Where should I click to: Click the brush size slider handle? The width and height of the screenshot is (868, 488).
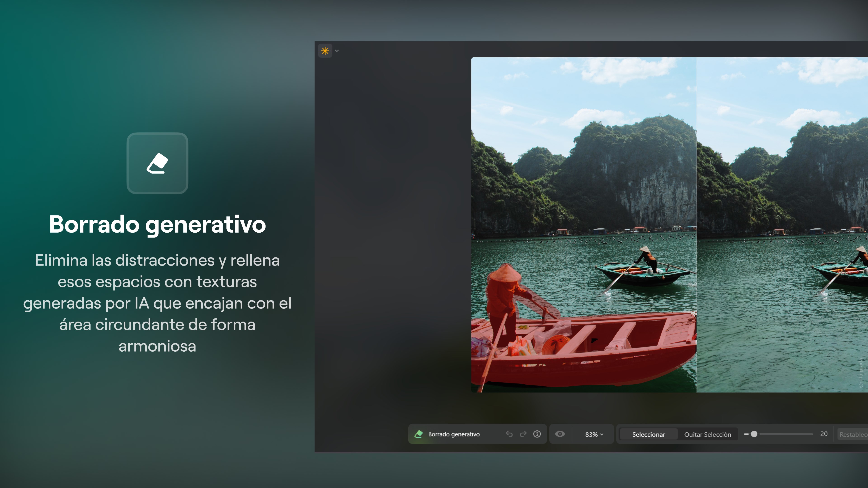coord(754,434)
